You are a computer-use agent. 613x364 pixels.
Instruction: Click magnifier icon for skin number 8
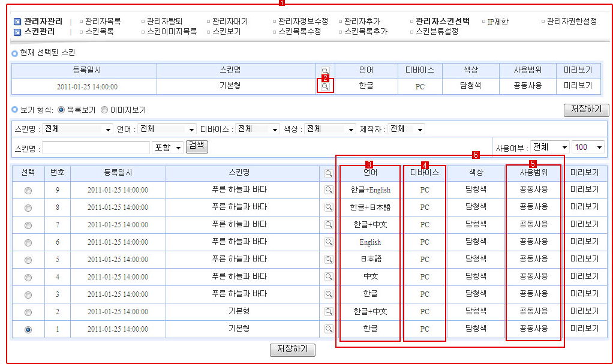click(x=329, y=207)
